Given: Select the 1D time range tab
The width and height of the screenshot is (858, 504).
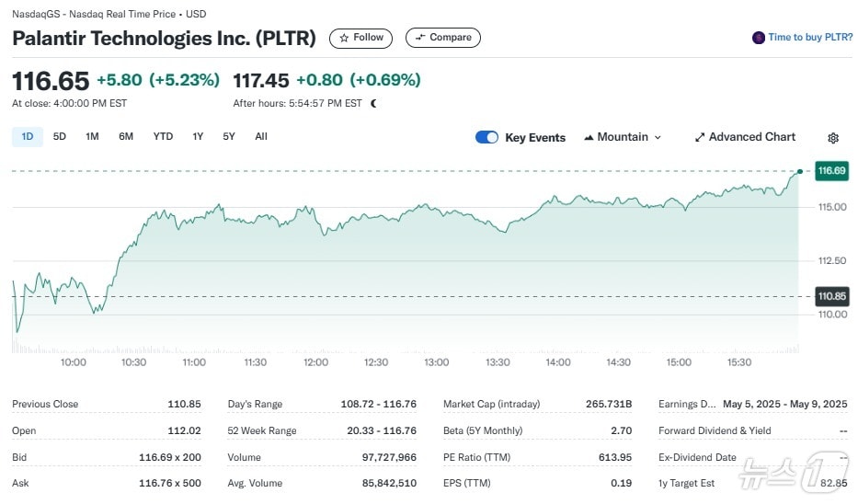Looking at the screenshot, I should [27, 136].
